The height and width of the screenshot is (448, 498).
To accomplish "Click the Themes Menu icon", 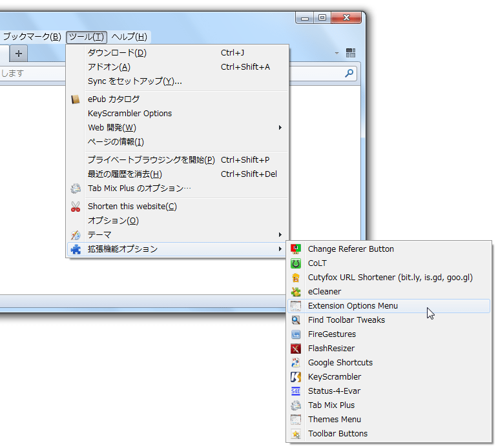I will [x=296, y=420].
